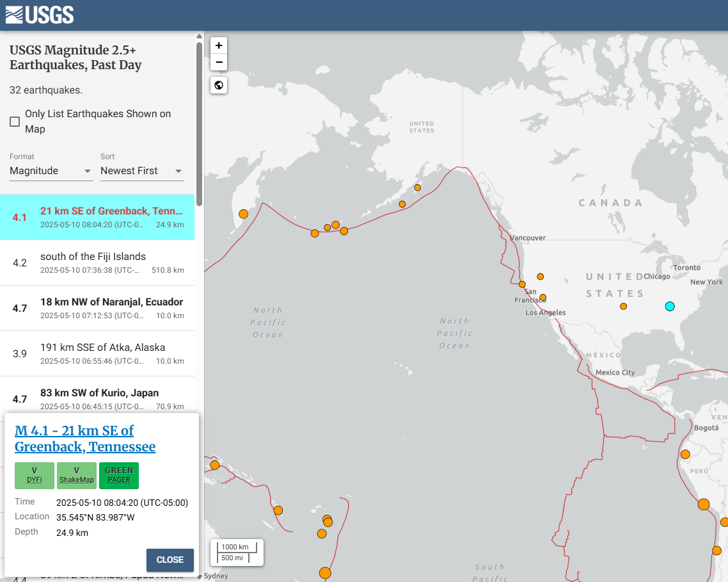Select the 21 km SE of Greenback list entry
Image resolution: width=728 pixels, height=582 pixels.
[x=97, y=217]
